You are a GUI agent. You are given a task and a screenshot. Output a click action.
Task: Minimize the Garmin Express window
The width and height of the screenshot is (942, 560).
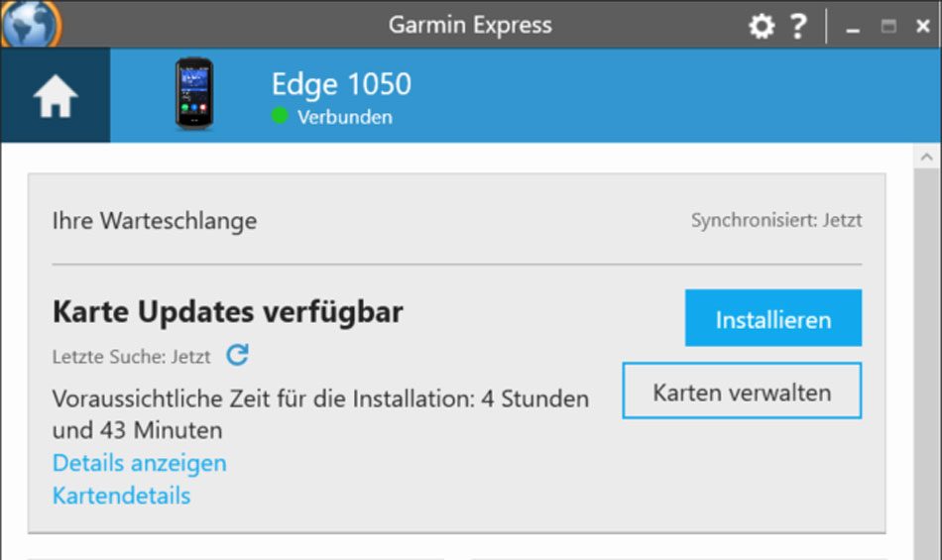853,27
